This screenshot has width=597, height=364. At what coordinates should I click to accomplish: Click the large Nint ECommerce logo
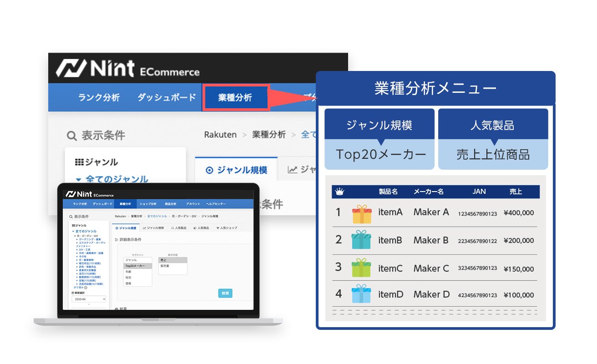pos(128,69)
